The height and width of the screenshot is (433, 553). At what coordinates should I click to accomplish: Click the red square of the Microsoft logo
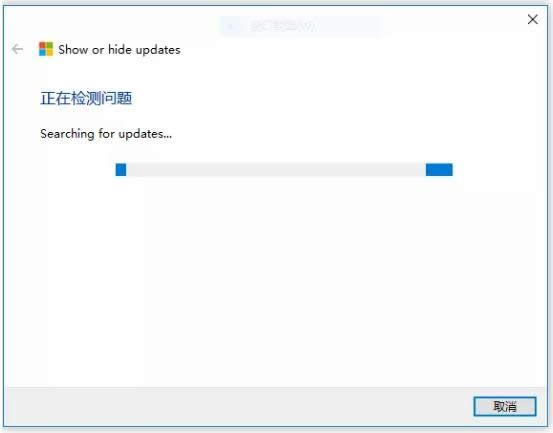point(42,45)
